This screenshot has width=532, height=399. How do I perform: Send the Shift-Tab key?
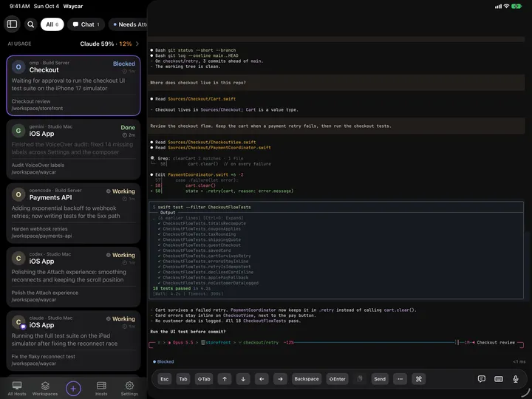pyautogui.click(x=204, y=379)
